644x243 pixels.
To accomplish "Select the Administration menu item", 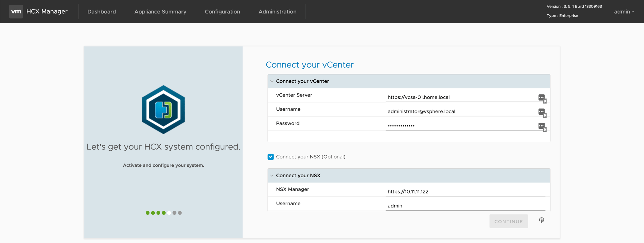I will click(277, 12).
